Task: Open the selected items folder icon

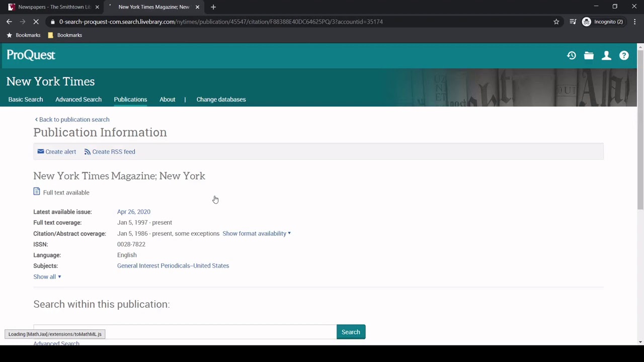Action: point(589,56)
